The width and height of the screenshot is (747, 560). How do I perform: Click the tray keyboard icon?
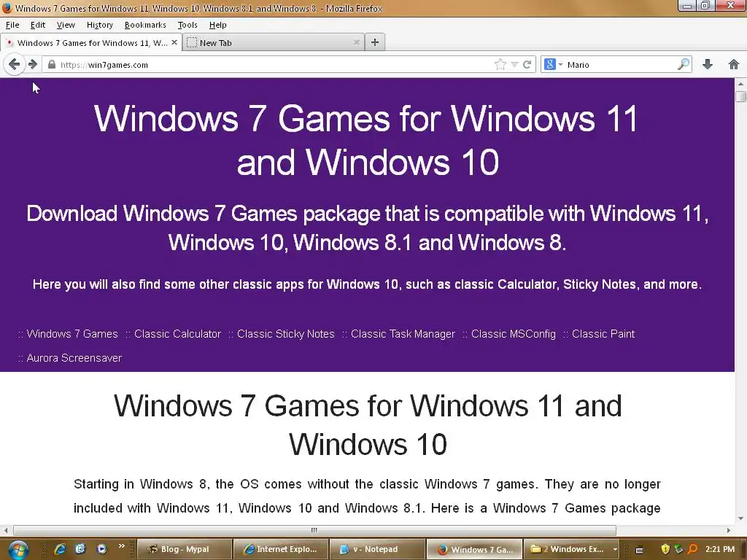tap(640, 550)
